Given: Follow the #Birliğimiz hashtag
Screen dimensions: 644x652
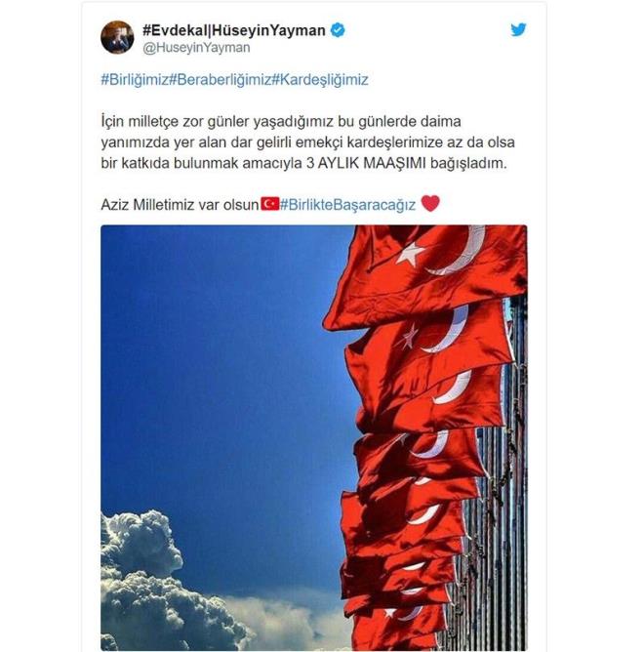Looking at the screenshot, I should 135,79.
